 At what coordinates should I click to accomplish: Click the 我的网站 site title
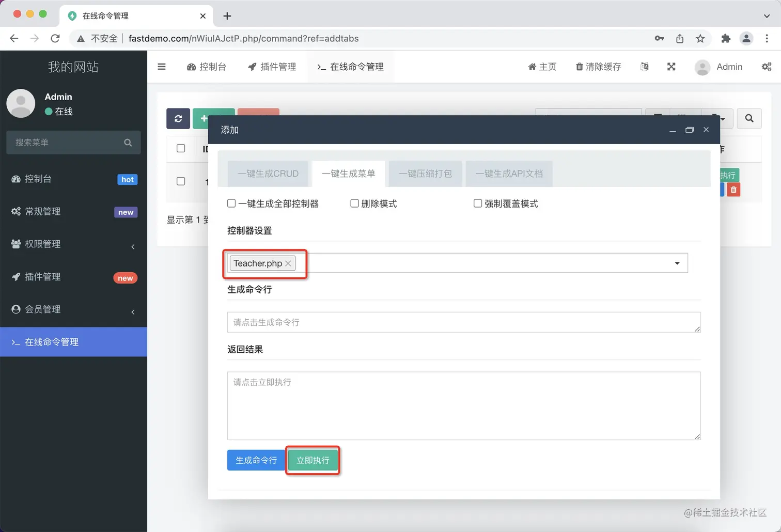(x=73, y=67)
